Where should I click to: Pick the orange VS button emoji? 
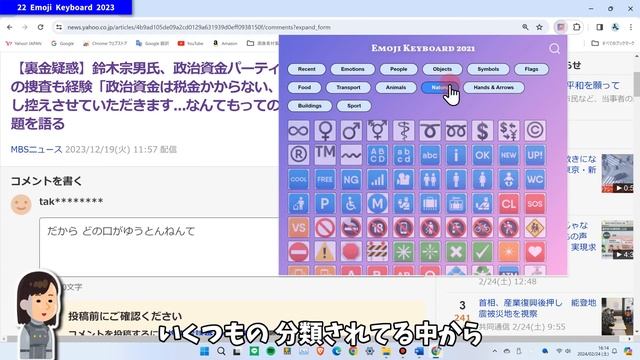(298, 227)
